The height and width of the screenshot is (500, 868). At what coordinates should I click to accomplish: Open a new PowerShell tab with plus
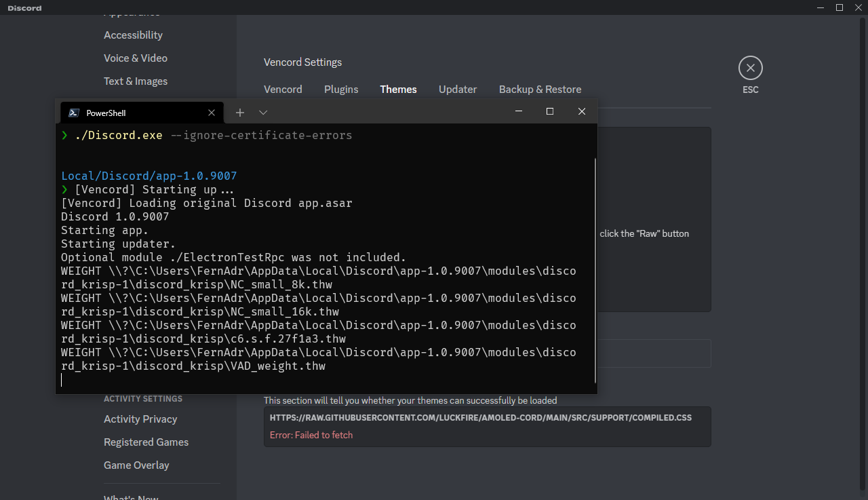(x=239, y=113)
